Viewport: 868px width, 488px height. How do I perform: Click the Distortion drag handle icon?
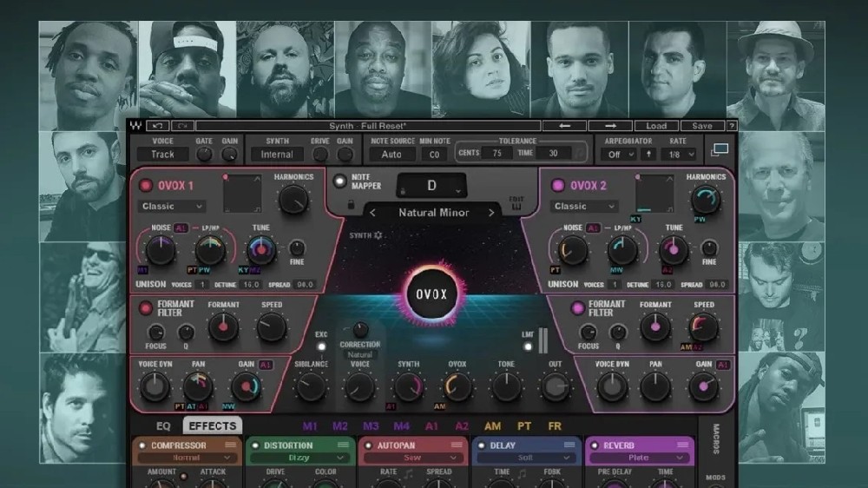tap(343, 445)
